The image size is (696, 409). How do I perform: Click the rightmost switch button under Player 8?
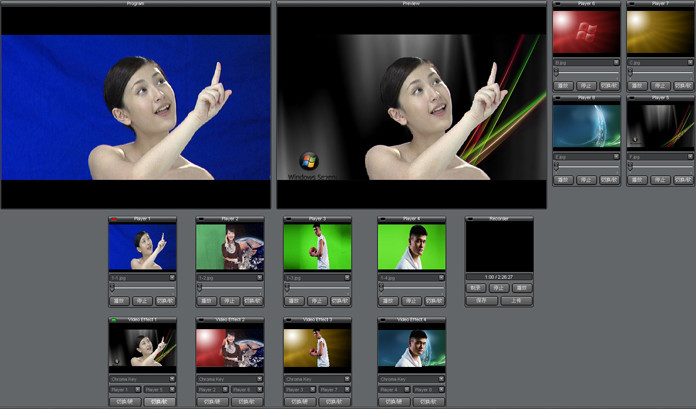[609, 180]
